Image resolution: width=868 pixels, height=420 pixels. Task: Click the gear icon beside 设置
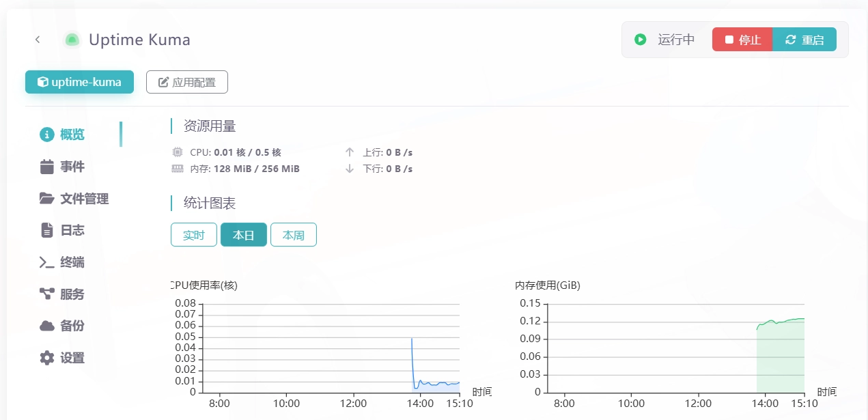pos(46,358)
